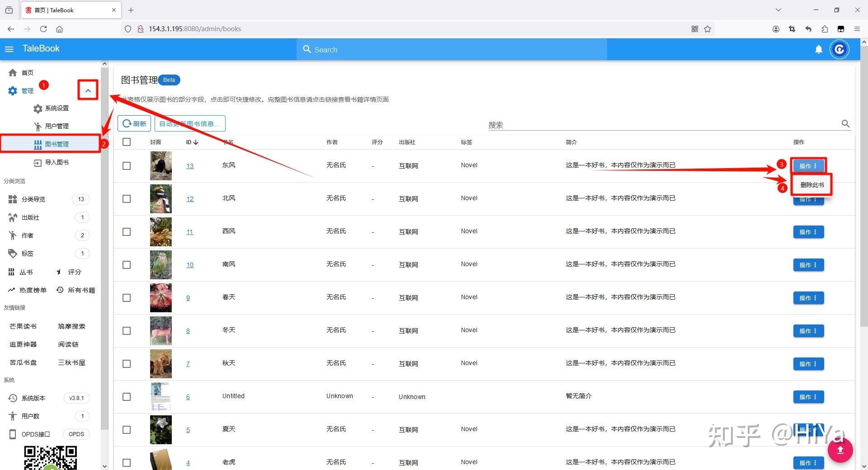Select the 用户管理 sidebar icon
868x470 pixels.
pyautogui.click(x=38, y=126)
